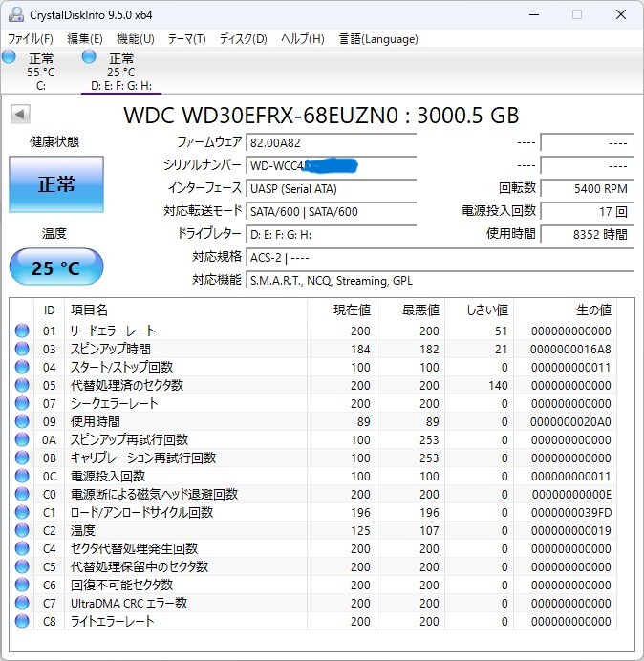Viewport: 644px width, 661px height.
Task: Click the CrystalDiskInfo app icon in title bar
Action: (x=16, y=14)
